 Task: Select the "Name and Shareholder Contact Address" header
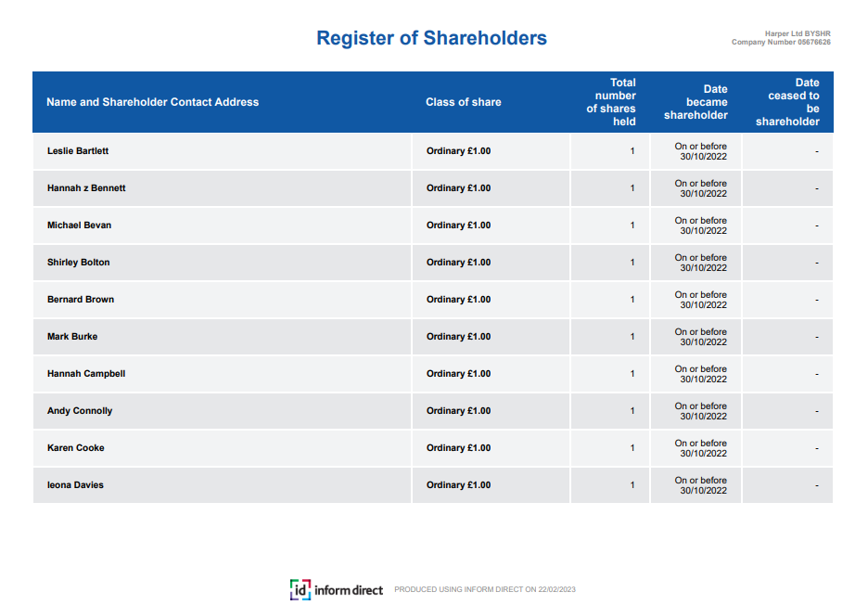pos(153,102)
